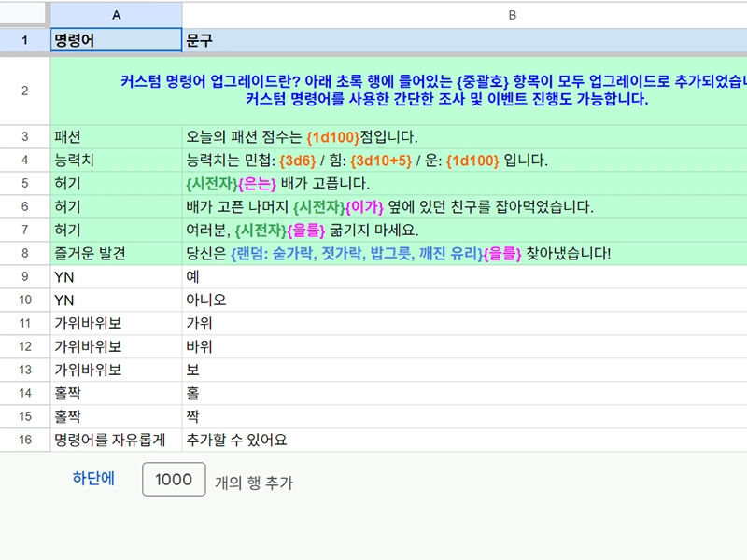Select the '능력치' cell in column A
Screen dimensions: 747x560
116,161
